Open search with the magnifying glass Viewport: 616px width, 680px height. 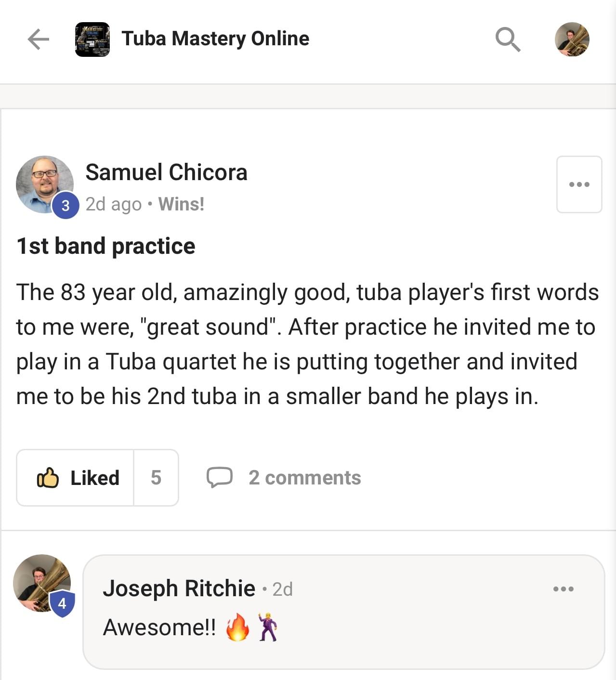(508, 39)
